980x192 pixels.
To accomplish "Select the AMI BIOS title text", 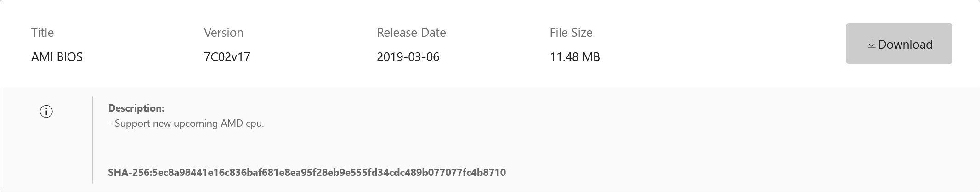I will pyautogui.click(x=57, y=57).
